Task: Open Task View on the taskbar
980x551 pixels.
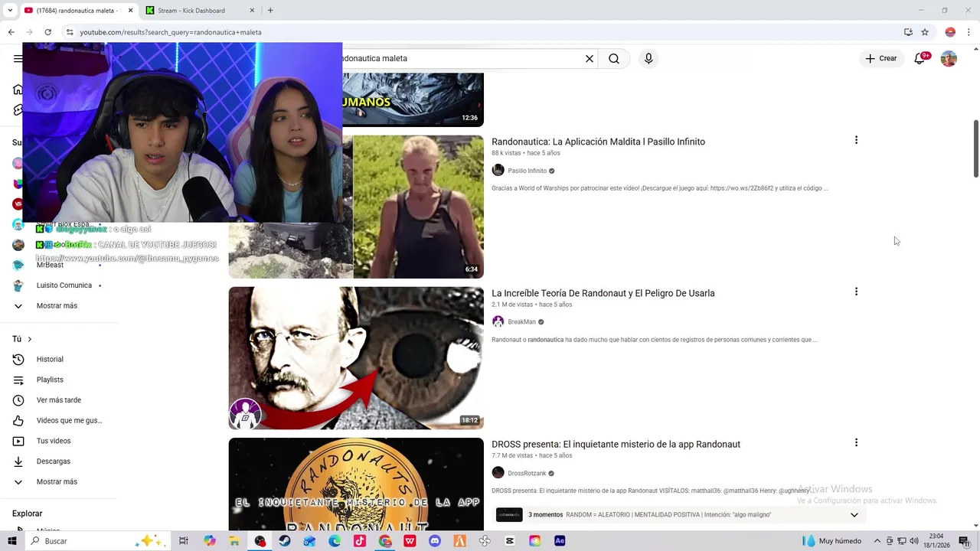Action: pos(184,541)
